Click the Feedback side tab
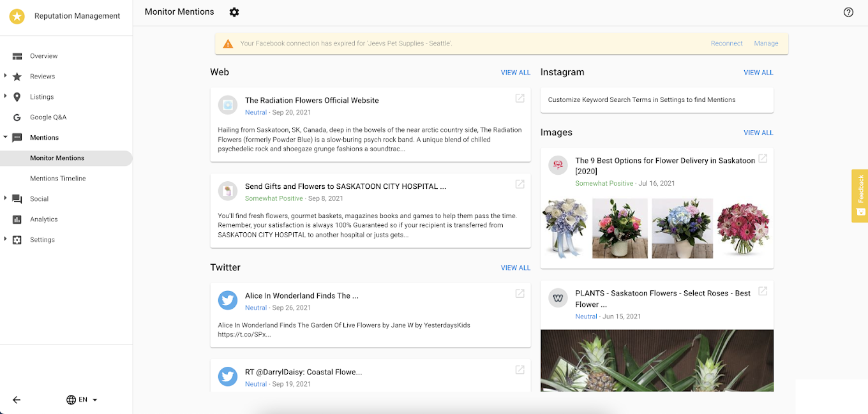Image resolution: width=868 pixels, height=414 pixels. point(860,196)
